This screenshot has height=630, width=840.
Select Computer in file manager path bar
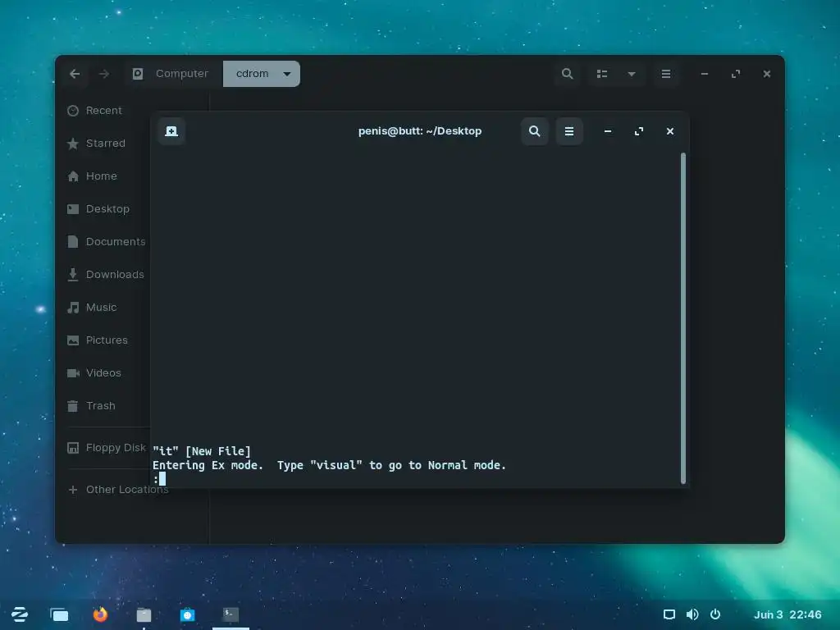[x=171, y=74]
